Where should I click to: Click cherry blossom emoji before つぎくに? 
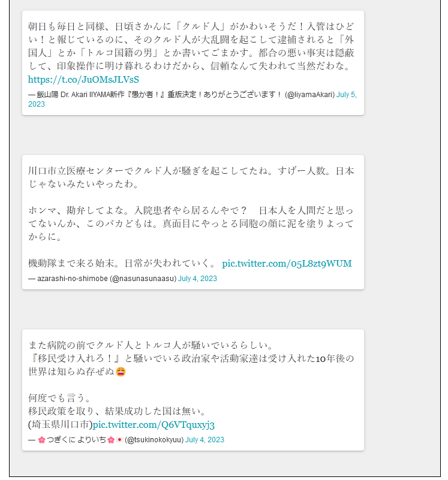[41, 440]
